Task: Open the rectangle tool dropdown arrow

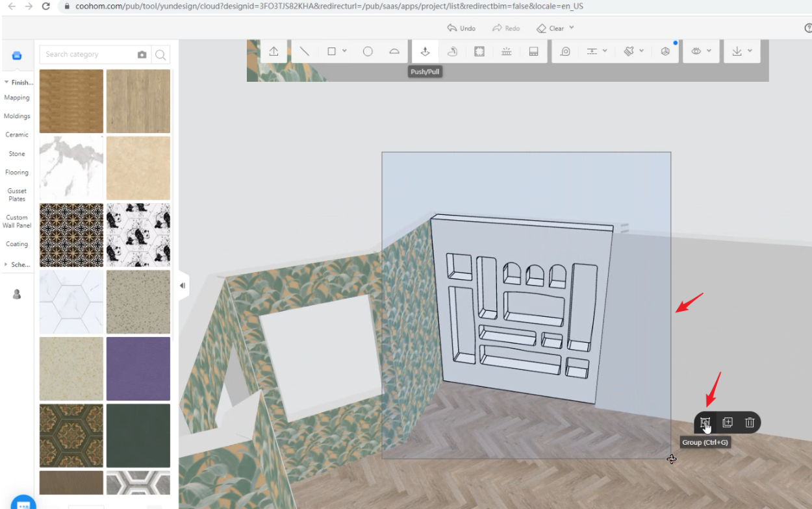Action: [344, 51]
